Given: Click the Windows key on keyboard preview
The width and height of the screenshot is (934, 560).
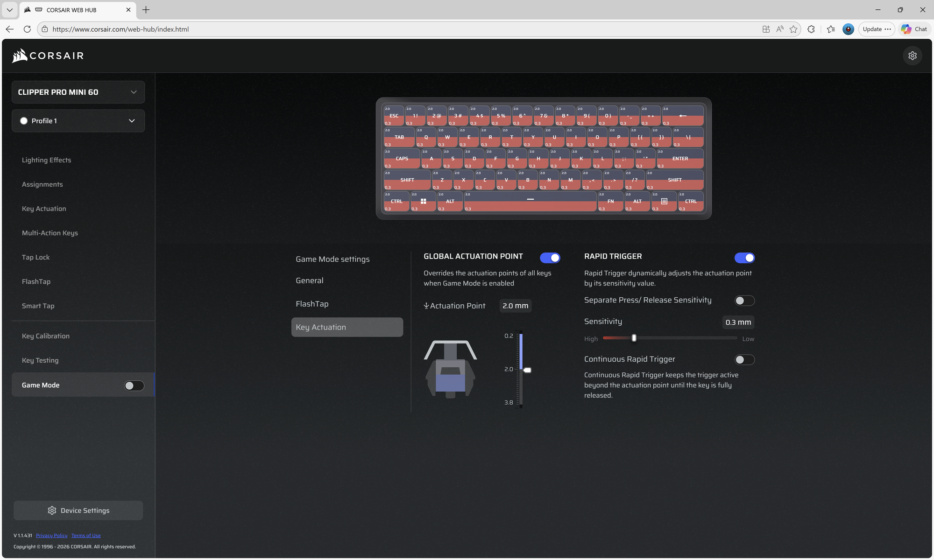Looking at the screenshot, I should pos(423,201).
